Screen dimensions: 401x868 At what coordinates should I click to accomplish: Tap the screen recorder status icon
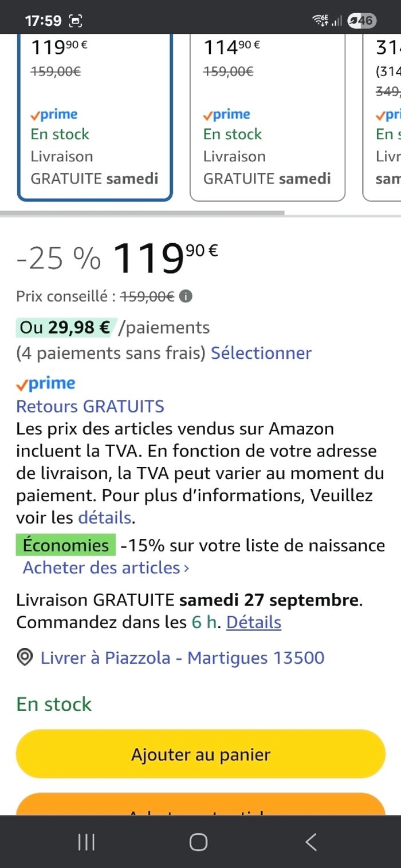click(x=76, y=21)
